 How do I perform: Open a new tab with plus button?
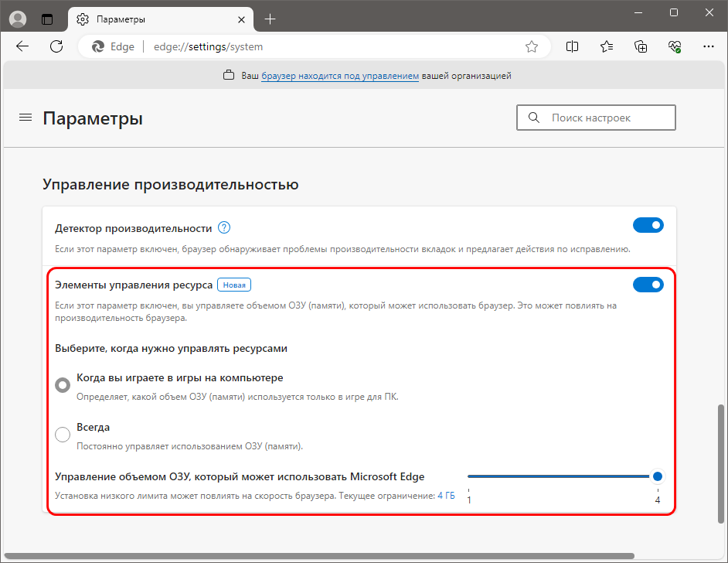tap(270, 19)
